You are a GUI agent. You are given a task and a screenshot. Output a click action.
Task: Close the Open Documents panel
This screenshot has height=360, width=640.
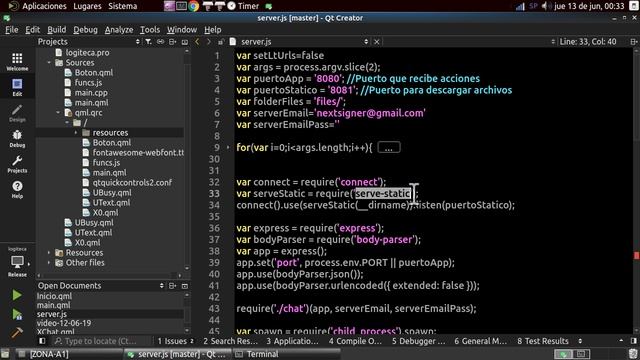(185, 286)
